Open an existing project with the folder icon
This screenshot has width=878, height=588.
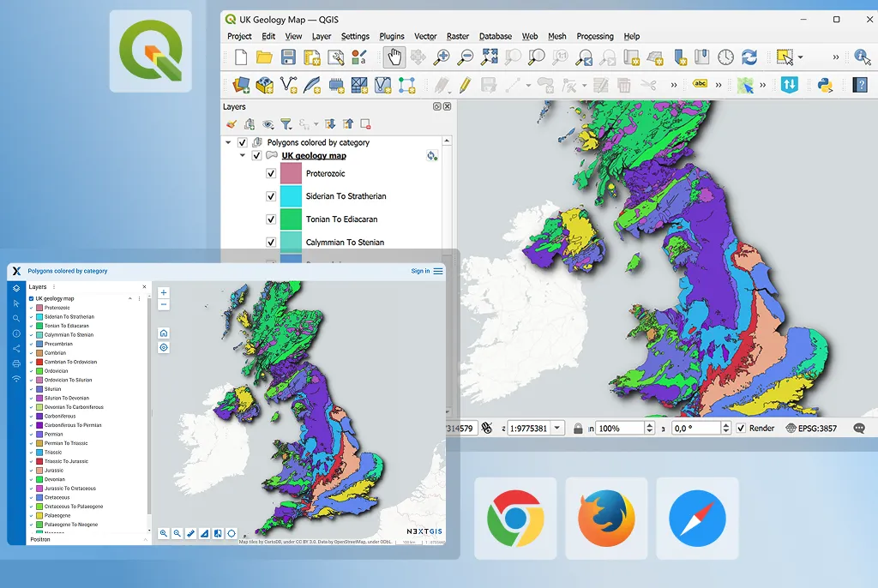[264, 57]
